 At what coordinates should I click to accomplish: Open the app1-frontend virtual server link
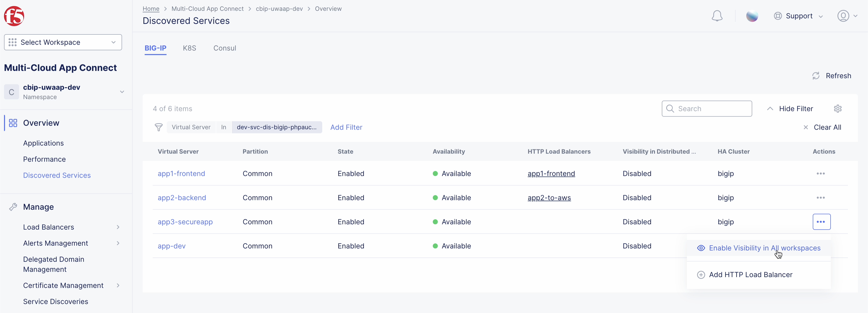181,174
